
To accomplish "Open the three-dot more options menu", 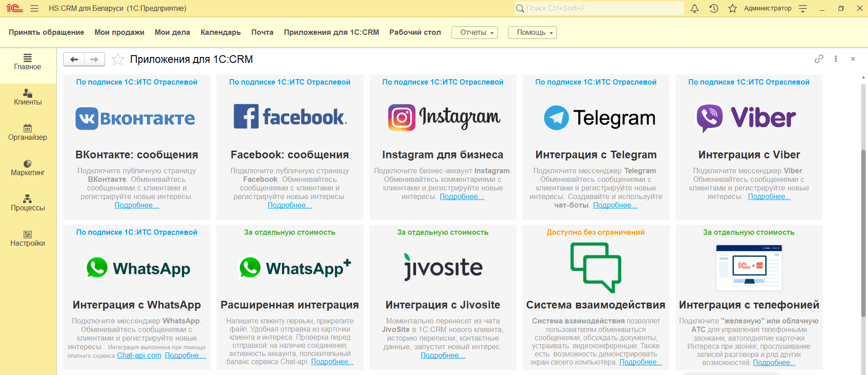I will point(836,59).
